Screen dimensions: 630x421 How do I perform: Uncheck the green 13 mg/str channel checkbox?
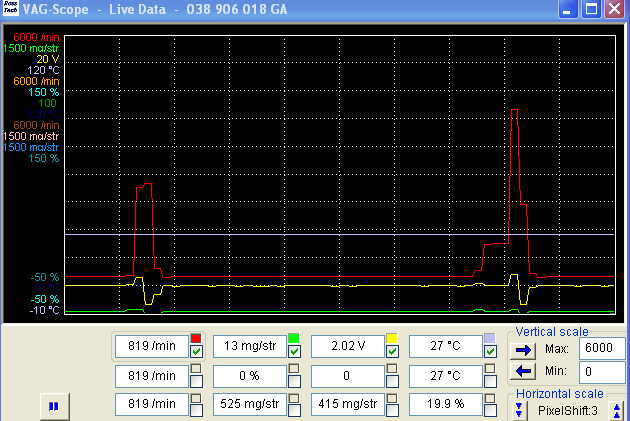[x=294, y=352]
